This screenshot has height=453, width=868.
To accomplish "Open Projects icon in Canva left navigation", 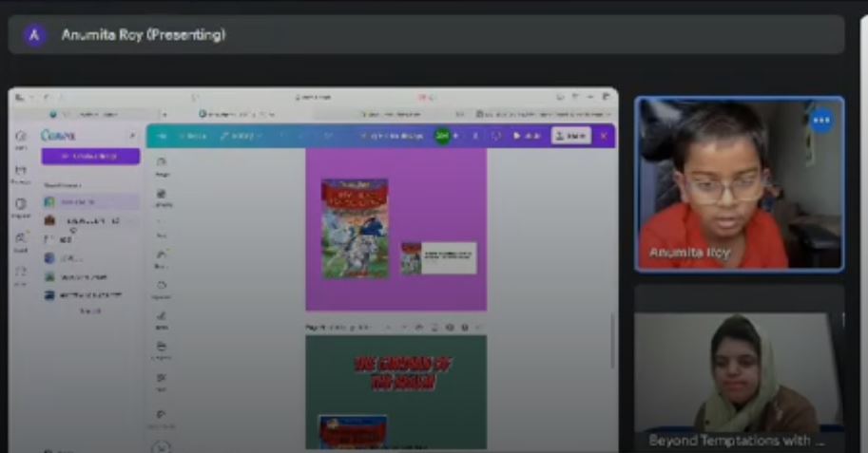I will [21, 174].
